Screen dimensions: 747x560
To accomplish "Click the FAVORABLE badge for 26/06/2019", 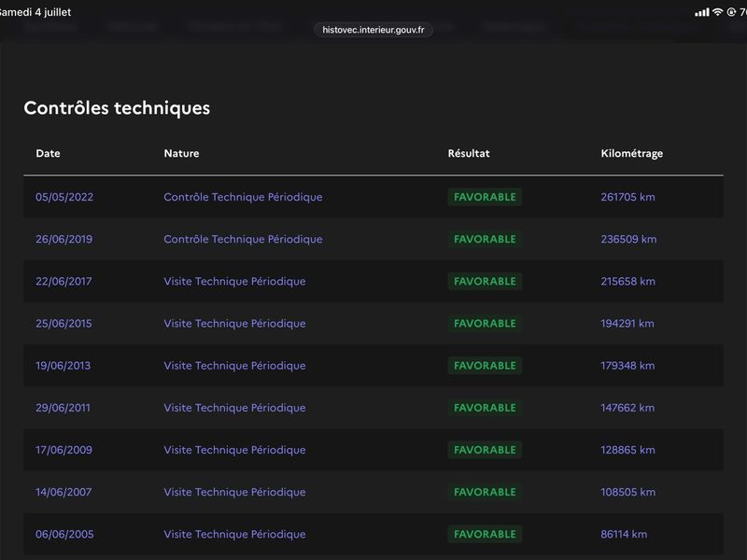I will (x=485, y=239).
